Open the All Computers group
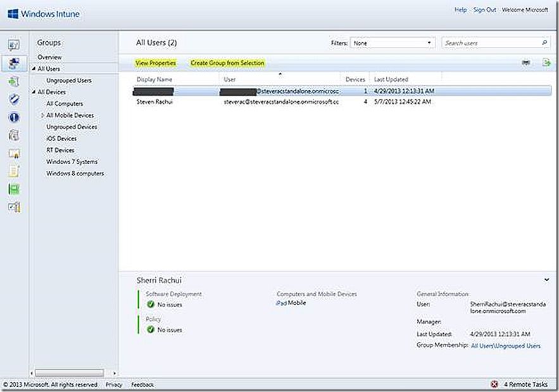This screenshot has width=559, height=392. click(65, 104)
